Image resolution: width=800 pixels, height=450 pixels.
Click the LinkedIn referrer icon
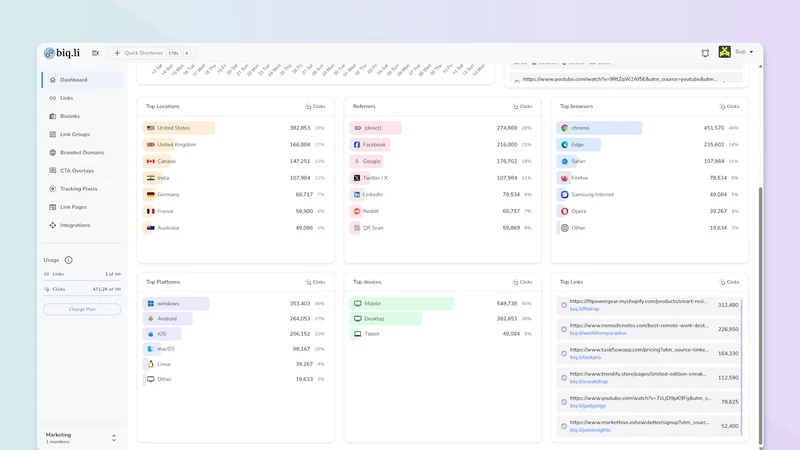point(357,194)
